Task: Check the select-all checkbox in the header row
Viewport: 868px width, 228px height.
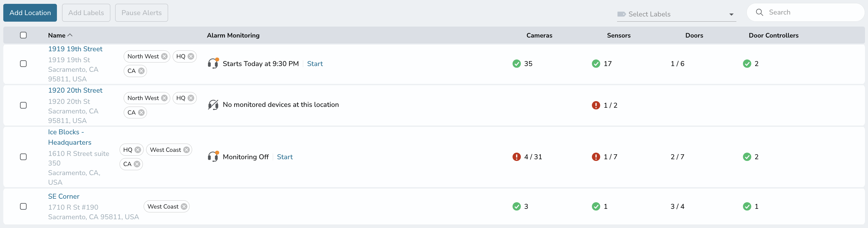Action: click(x=23, y=35)
